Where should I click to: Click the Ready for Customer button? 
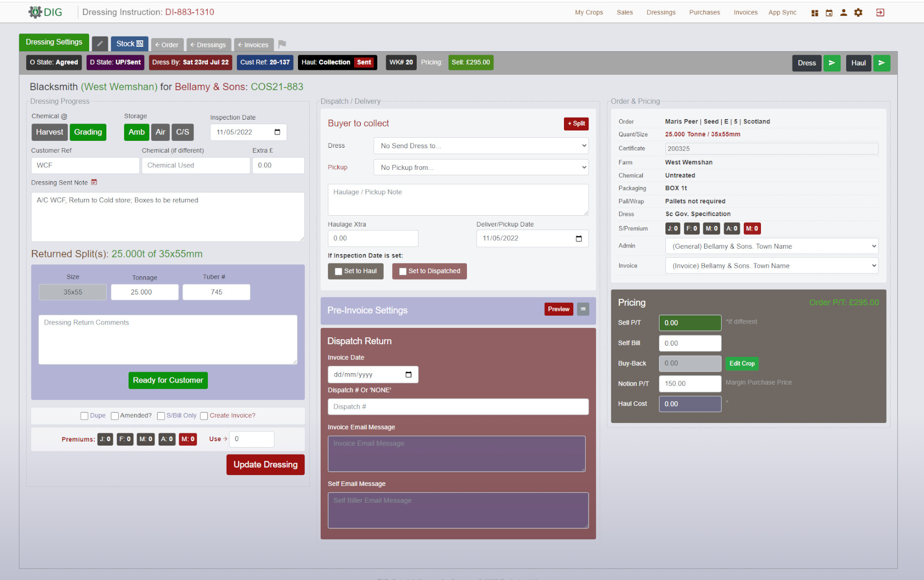[x=168, y=380]
